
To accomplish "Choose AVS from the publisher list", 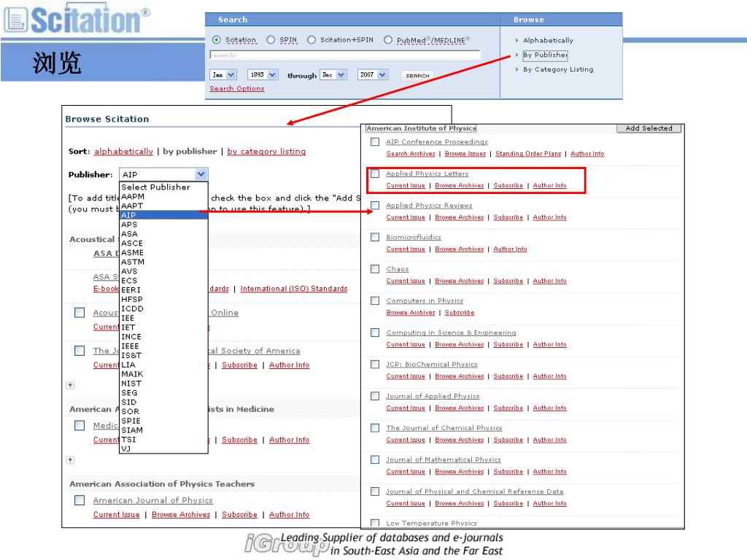I will point(164,271).
